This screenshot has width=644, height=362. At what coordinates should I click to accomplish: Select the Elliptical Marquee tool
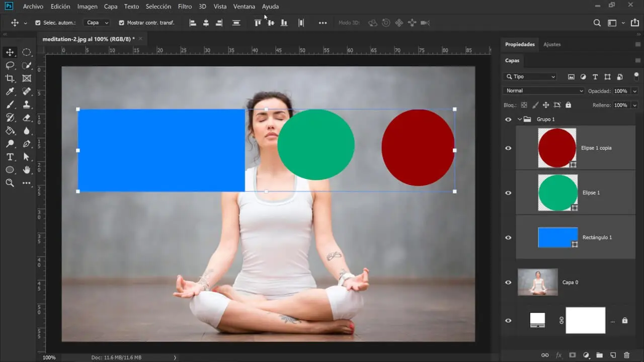[27, 52]
